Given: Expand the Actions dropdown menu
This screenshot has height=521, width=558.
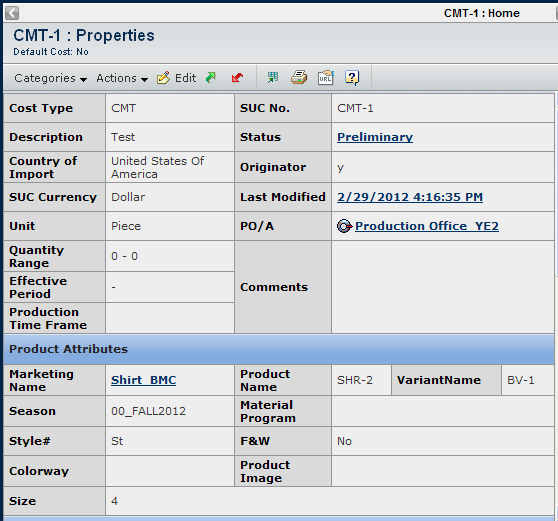Looking at the screenshot, I should [x=122, y=78].
